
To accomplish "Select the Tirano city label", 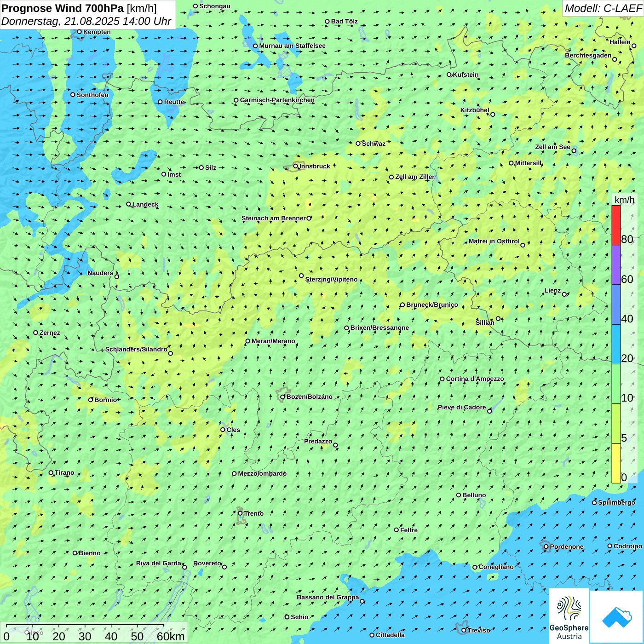I will 64,472.
